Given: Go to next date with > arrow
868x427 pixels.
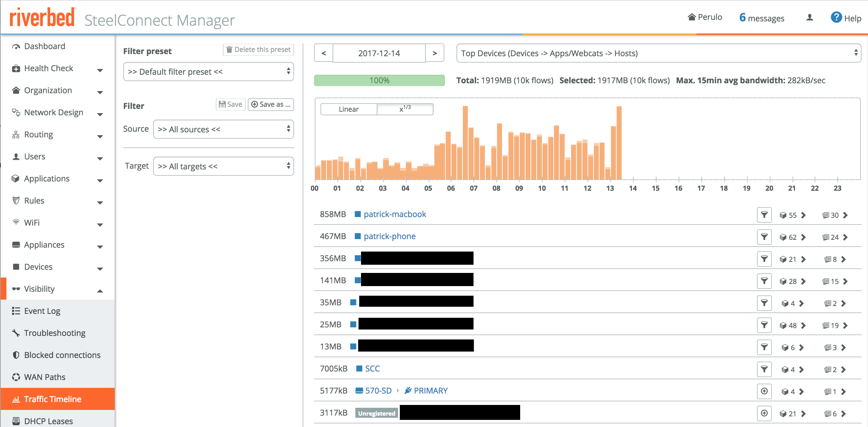Looking at the screenshot, I should 435,53.
